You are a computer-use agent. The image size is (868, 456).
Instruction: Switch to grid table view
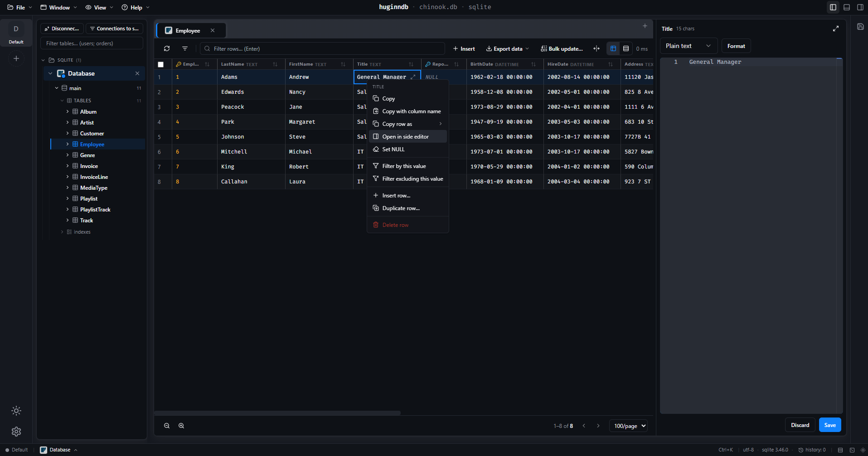click(613, 48)
